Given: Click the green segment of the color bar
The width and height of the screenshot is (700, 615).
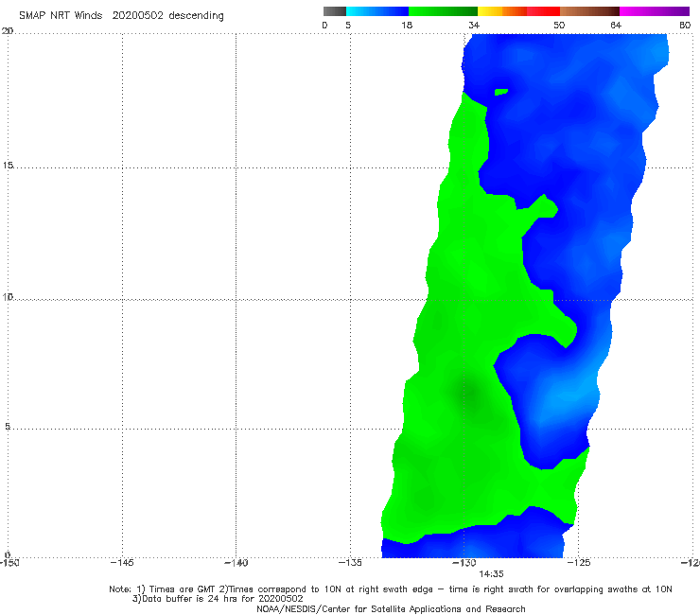Looking at the screenshot, I should click(x=444, y=11).
